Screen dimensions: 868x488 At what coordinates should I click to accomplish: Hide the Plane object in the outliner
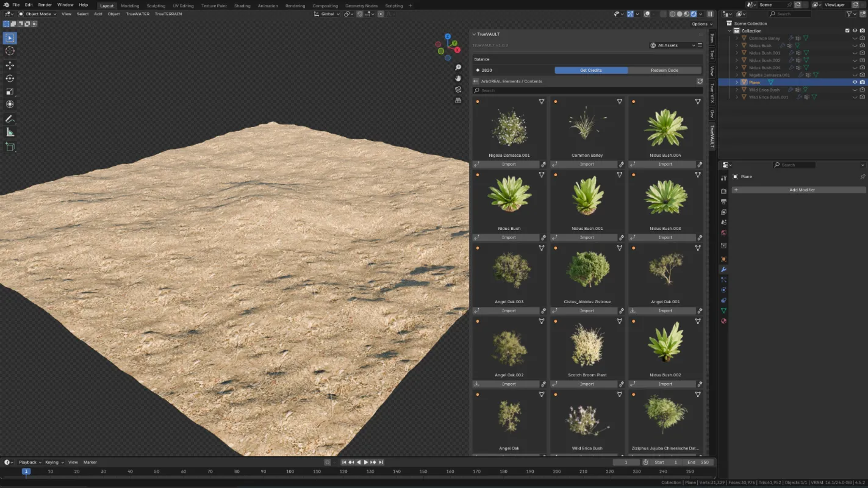pyautogui.click(x=855, y=82)
